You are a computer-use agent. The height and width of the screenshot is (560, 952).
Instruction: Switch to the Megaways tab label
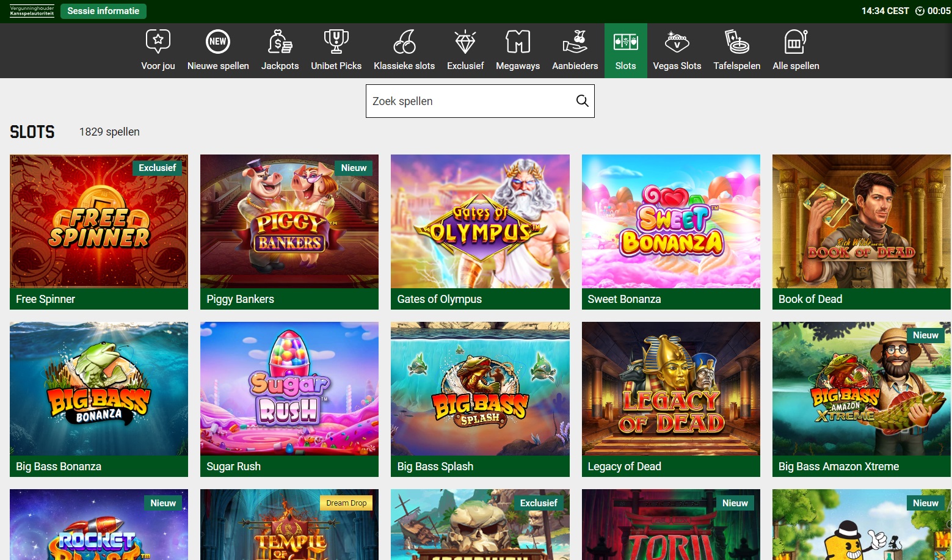click(x=518, y=66)
